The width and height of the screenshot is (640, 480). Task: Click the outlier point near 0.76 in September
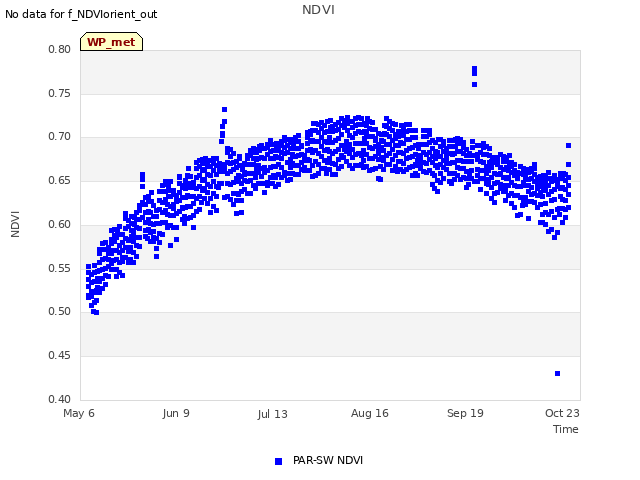coord(474,84)
